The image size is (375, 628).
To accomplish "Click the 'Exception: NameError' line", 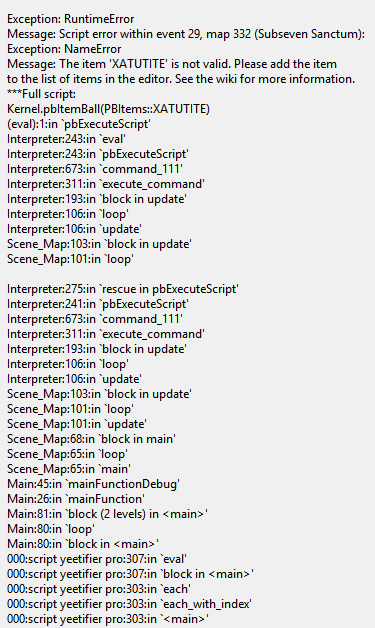I will pos(64,49).
